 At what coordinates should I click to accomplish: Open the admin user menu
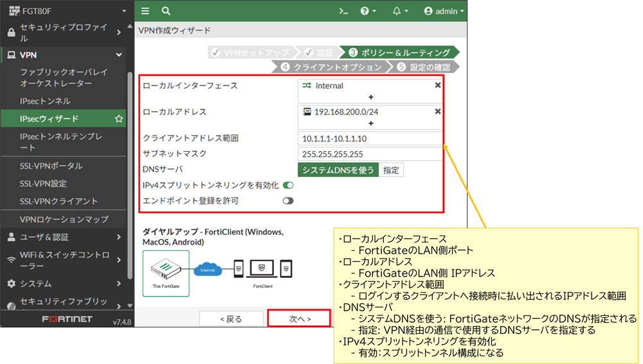click(444, 11)
